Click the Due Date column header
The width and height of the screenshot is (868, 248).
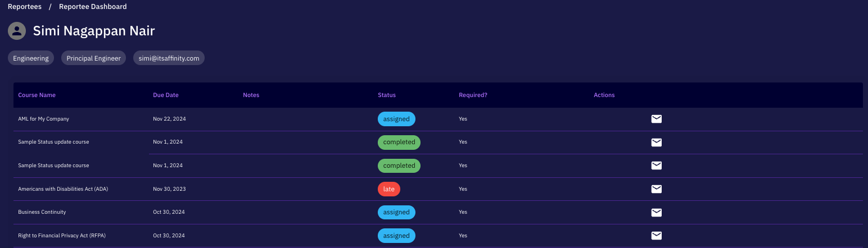(165, 95)
